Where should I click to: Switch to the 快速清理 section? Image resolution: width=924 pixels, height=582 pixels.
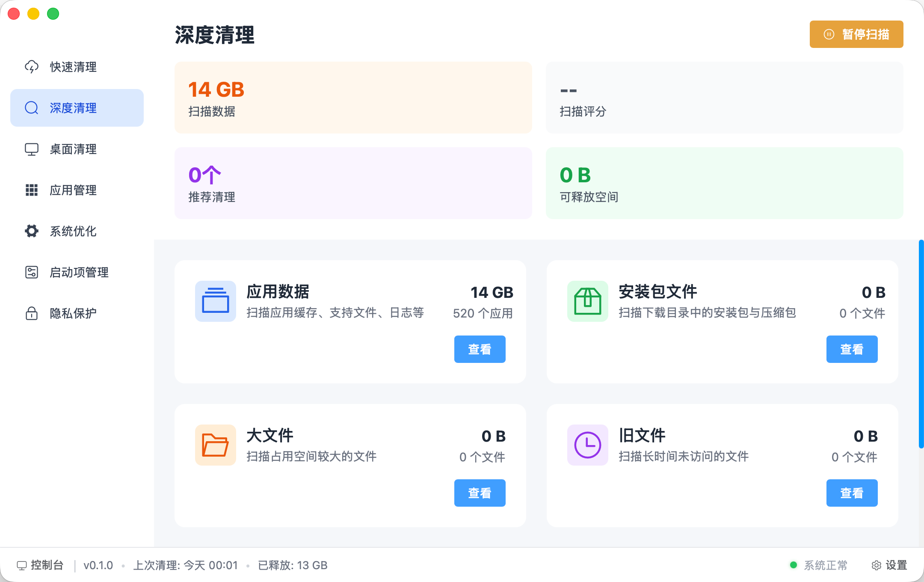(x=73, y=67)
